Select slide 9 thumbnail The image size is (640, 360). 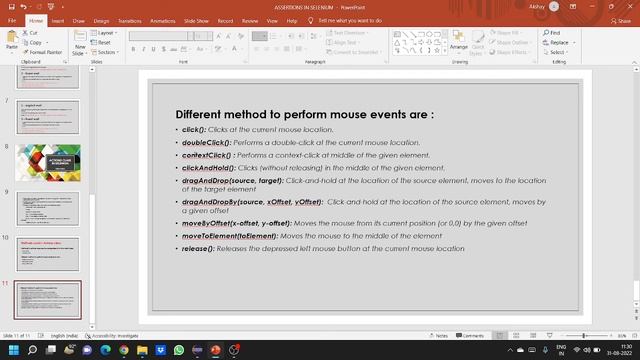point(48,209)
